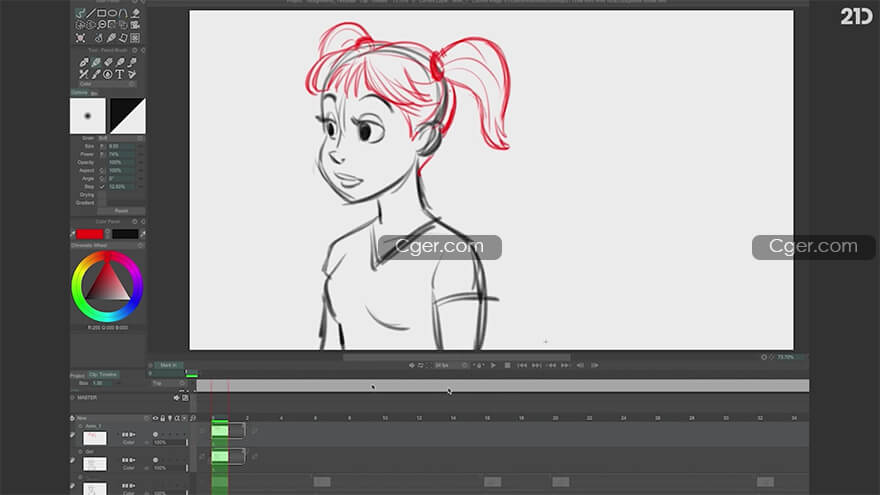This screenshot has height=495, width=880.
Task: Click the pencil icon of the Girl layer
Action: pos(72,460)
